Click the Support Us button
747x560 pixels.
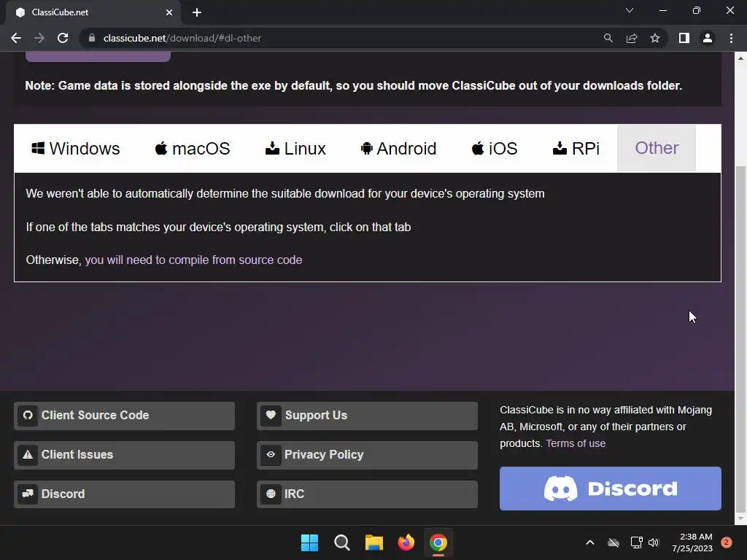pyautogui.click(x=368, y=415)
